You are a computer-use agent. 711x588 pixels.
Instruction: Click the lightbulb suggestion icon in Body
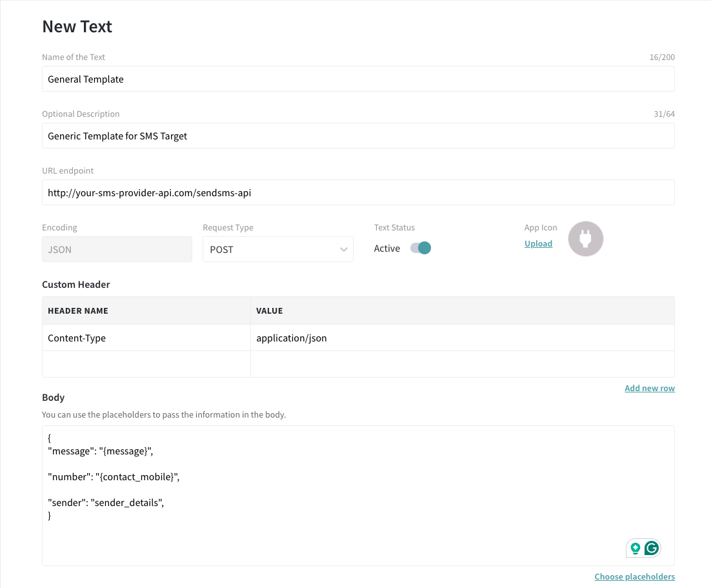pos(636,549)
